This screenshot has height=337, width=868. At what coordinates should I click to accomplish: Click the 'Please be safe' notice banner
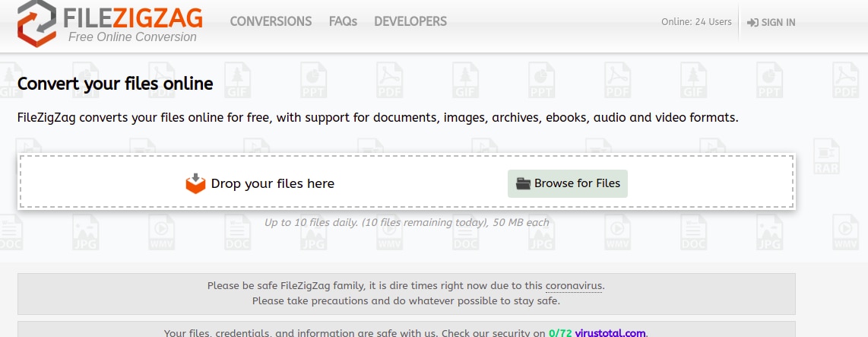point(406,293)
